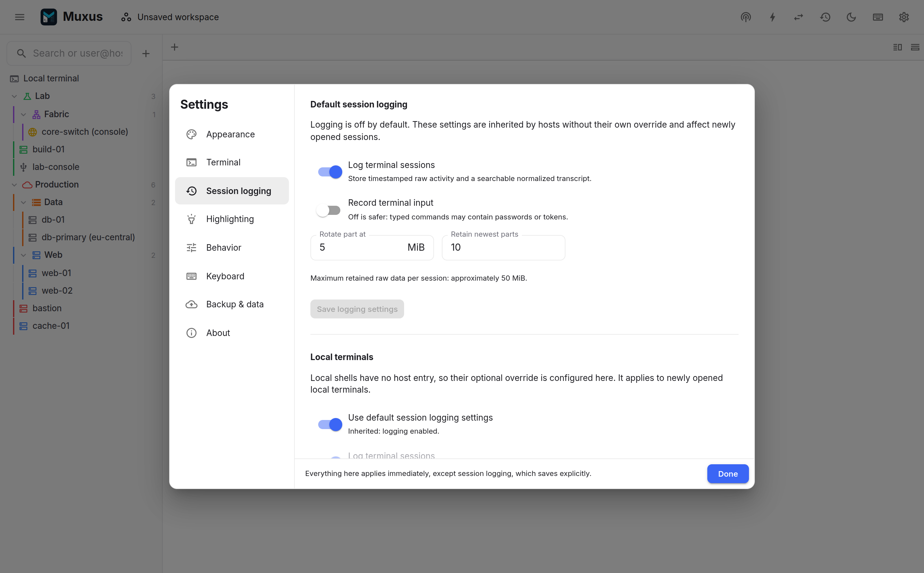Open the transfers swap-arrows icon
924x573 pixels.
click(799, 17)
